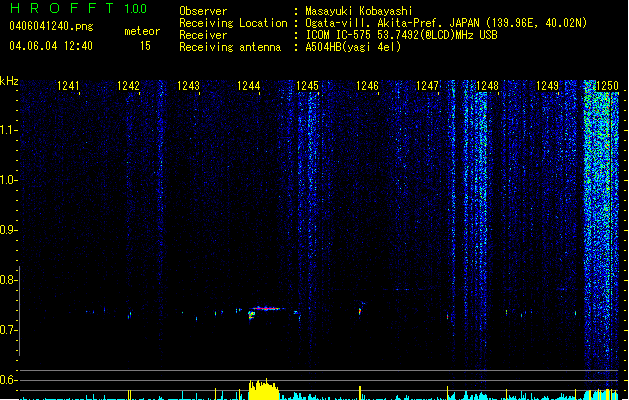This screenshot has height=400, width=629.
Task: Click the Receiver label
Action: 203,35
